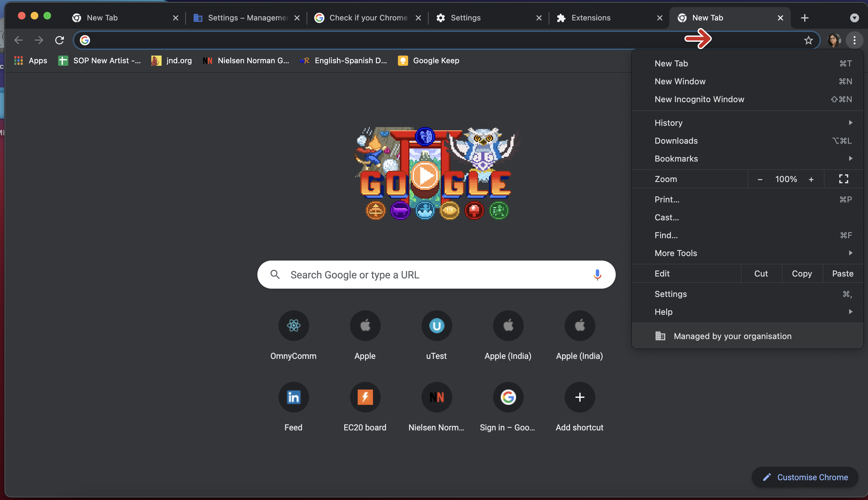Click the Google microphone search icon
The height and width of the screenshot is (500, 868).
coord(596,274)
